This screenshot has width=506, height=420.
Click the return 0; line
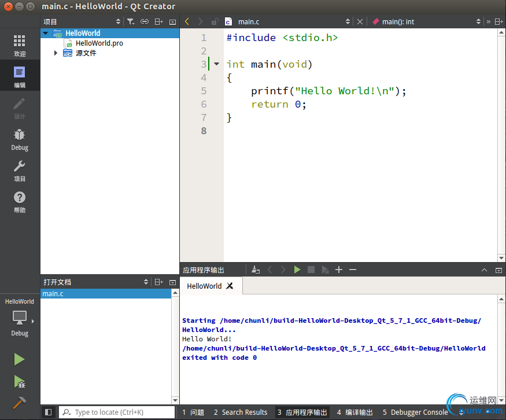(279, 104)
